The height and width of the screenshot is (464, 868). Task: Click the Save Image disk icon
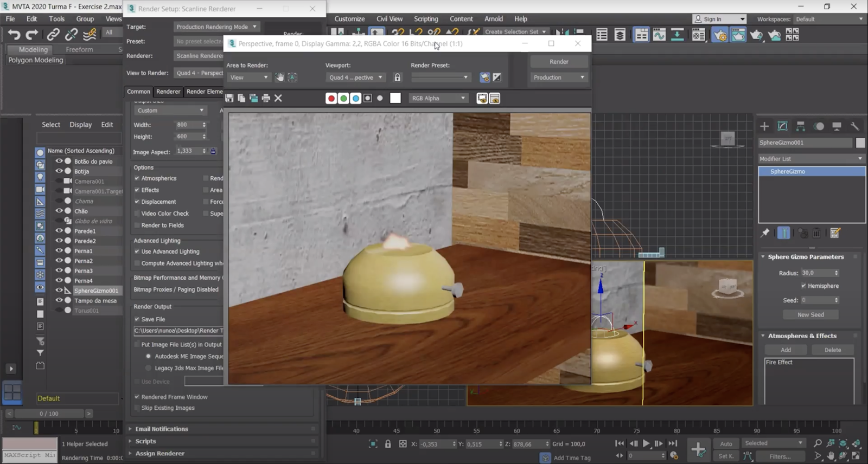[x=229, y=98]
